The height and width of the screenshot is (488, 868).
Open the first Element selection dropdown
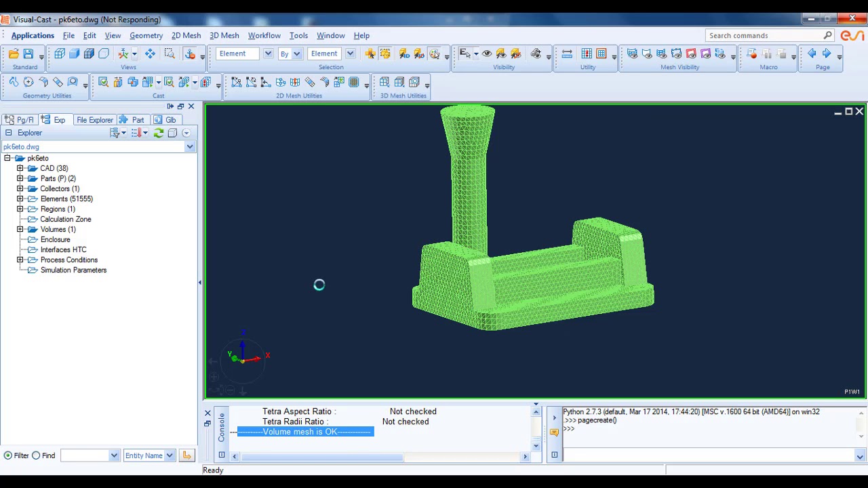click(268, 54)
